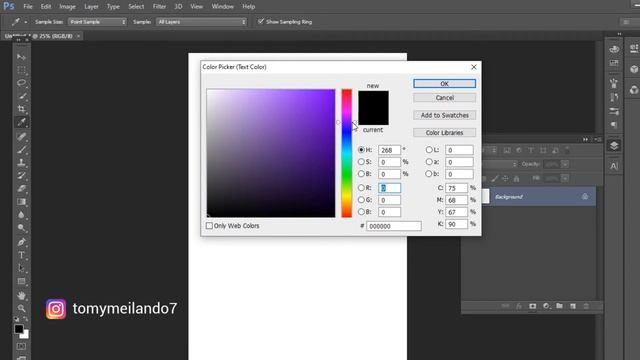Open the File menu

(x=28, y=7)
